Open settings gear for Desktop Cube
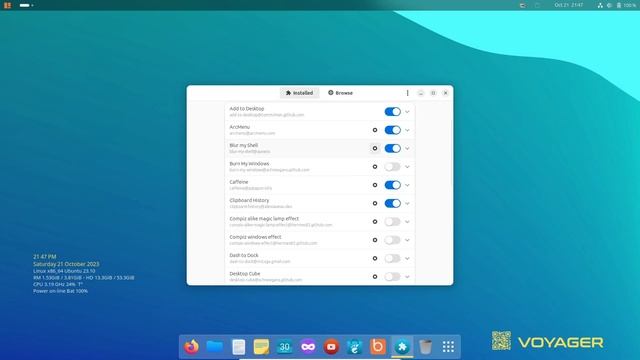This screenshot has width=640, height=360. tap(375, 277)
